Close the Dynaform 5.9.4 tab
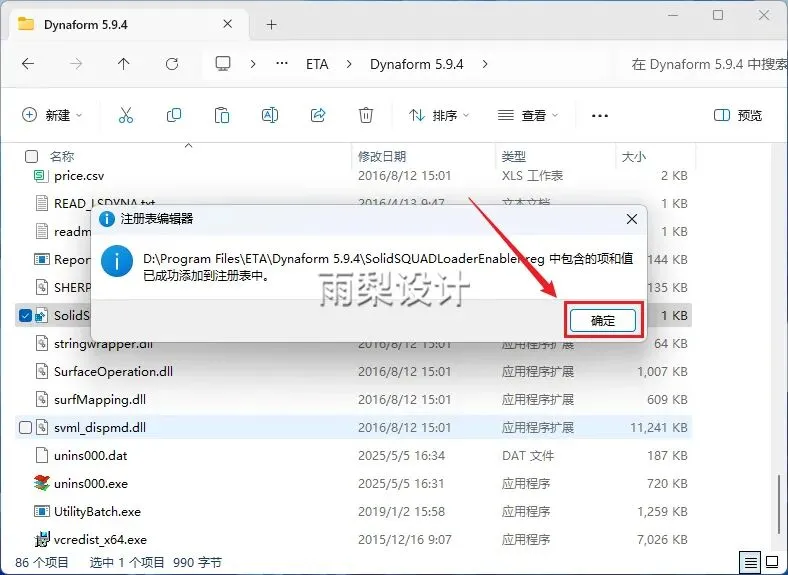The width and height of the screenshot is (788, 575). [228, 24]
